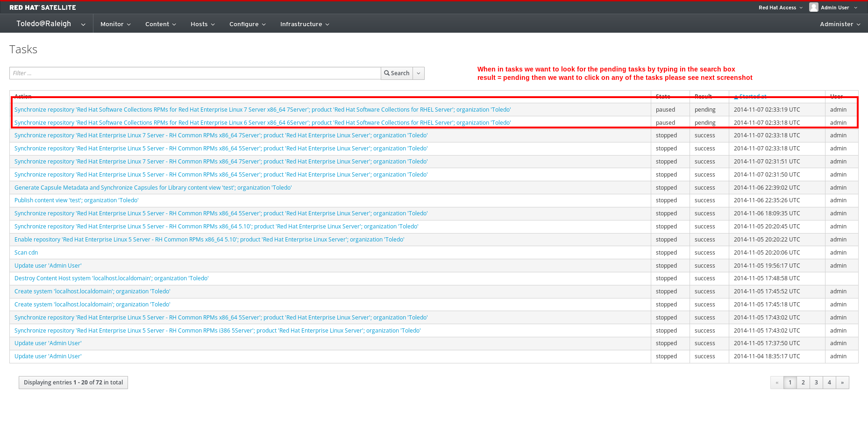Click the next page arrow button
The width and height of the screenshot is (868, 426).
pyautogui.click(x=842, y=383)
